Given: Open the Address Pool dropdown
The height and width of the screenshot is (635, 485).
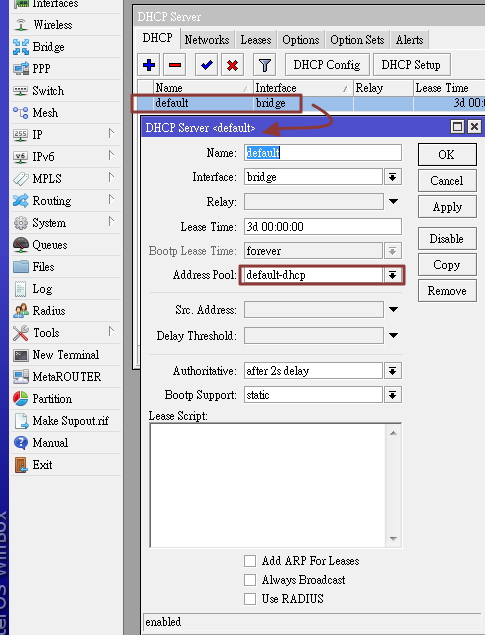Looking at the screenshot, I should pyautogui.click(x=392, y=275).
